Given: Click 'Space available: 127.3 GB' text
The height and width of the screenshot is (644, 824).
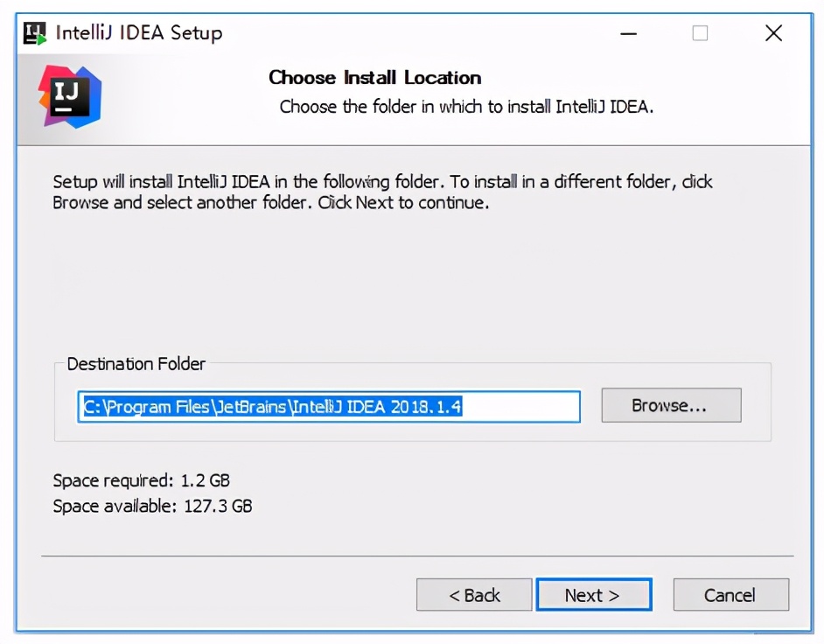Looking at the screenshot, I should tap(152, 506).
